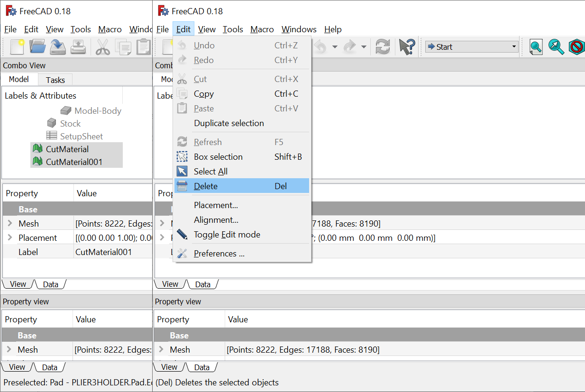Click the Redo arrow toolbar icon
This screenshot has width=585, height=392.
coord(349,46)
